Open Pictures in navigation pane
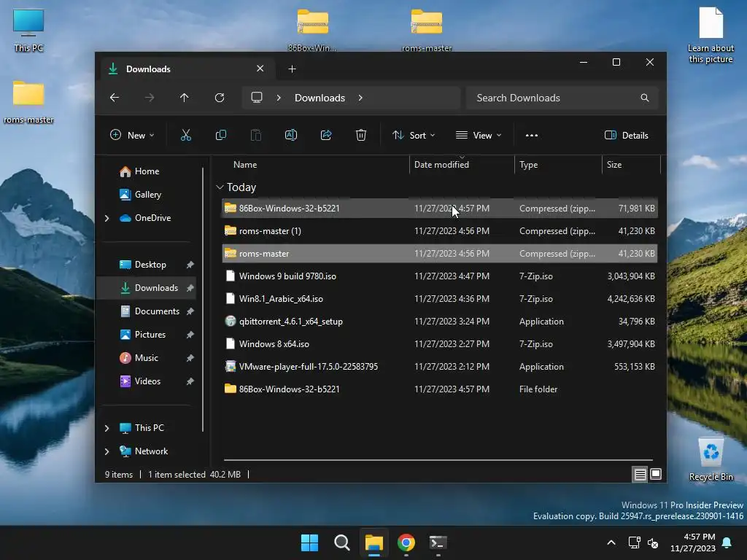The height and width of the screenshot is (560, 747). click(x=150, y=335)
